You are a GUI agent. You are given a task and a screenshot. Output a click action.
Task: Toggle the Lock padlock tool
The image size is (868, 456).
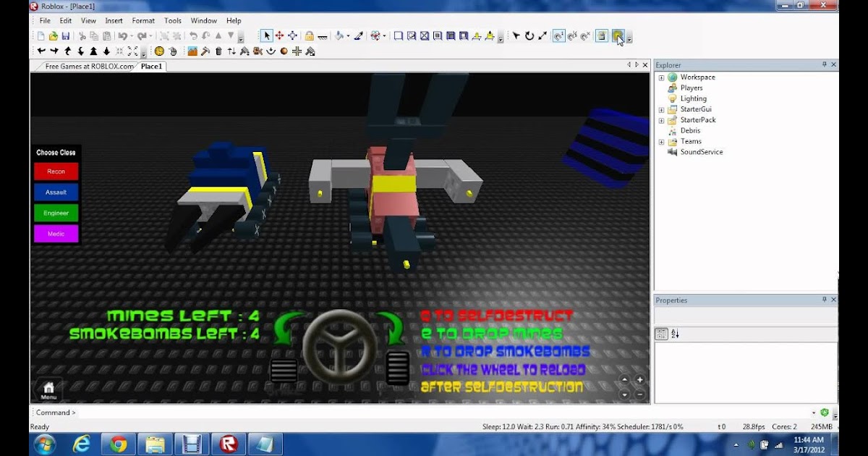310,36
